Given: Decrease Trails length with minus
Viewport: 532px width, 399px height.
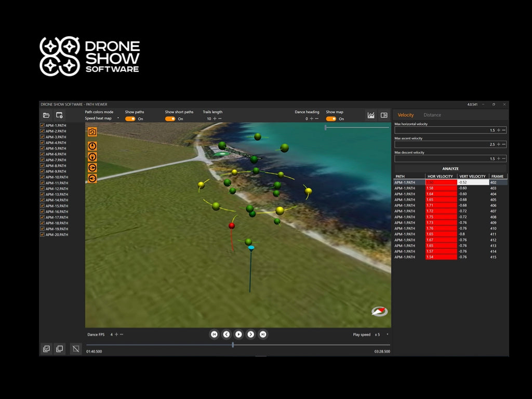Looking at the screenshot, I should pos(220,119).
